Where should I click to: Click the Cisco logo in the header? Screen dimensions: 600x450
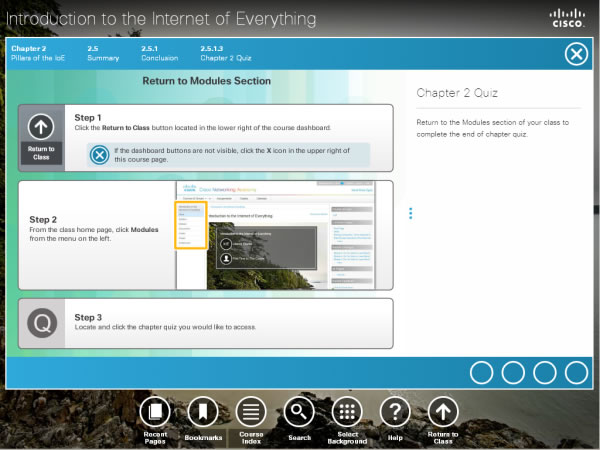click(568, 17)
